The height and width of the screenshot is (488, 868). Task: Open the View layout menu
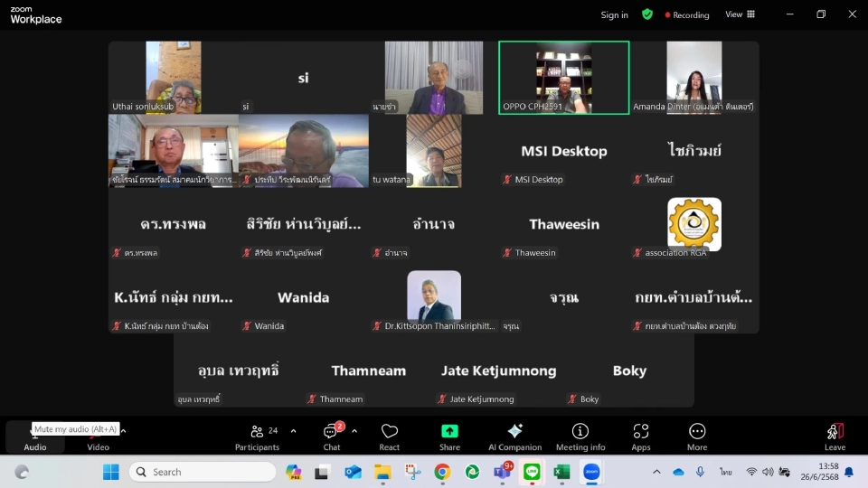click(740, 14)
